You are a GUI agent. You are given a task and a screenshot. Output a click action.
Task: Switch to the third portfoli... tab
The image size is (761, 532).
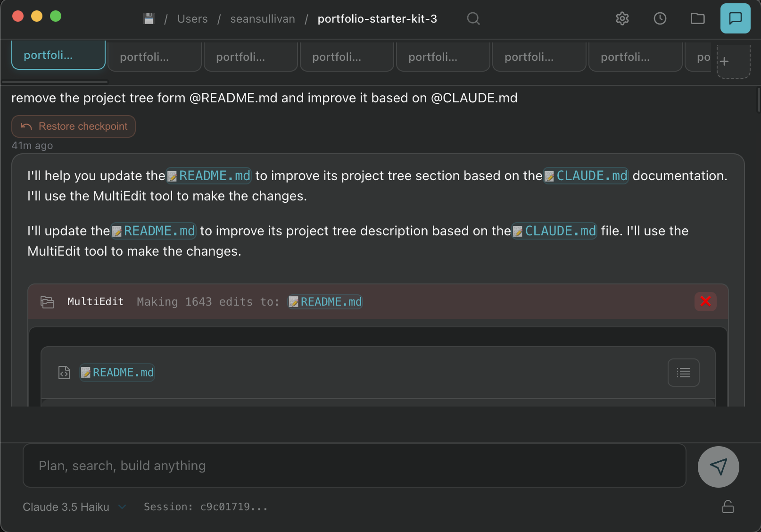click(x=251, y=57)
